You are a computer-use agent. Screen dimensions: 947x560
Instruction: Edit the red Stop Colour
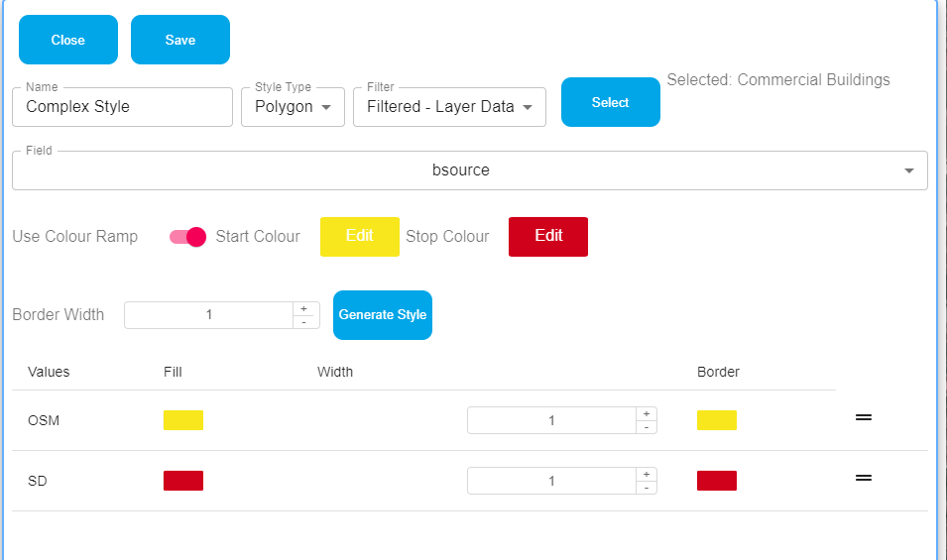click(547, 236)
